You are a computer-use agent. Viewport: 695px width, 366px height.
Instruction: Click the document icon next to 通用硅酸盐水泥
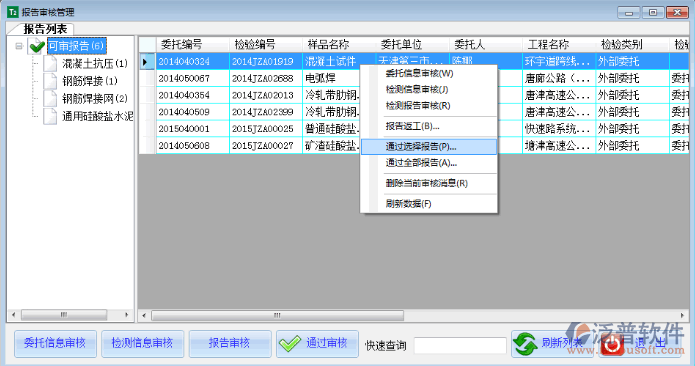(x=50, y=116)
